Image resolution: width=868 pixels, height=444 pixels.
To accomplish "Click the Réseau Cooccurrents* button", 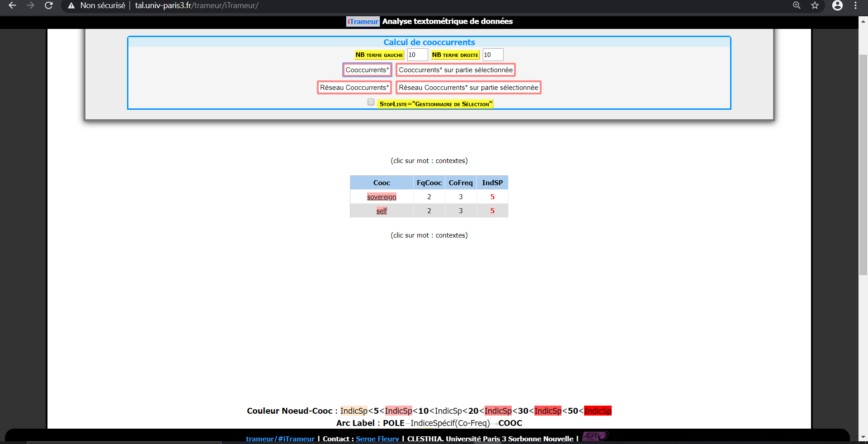I will [354, 88].
